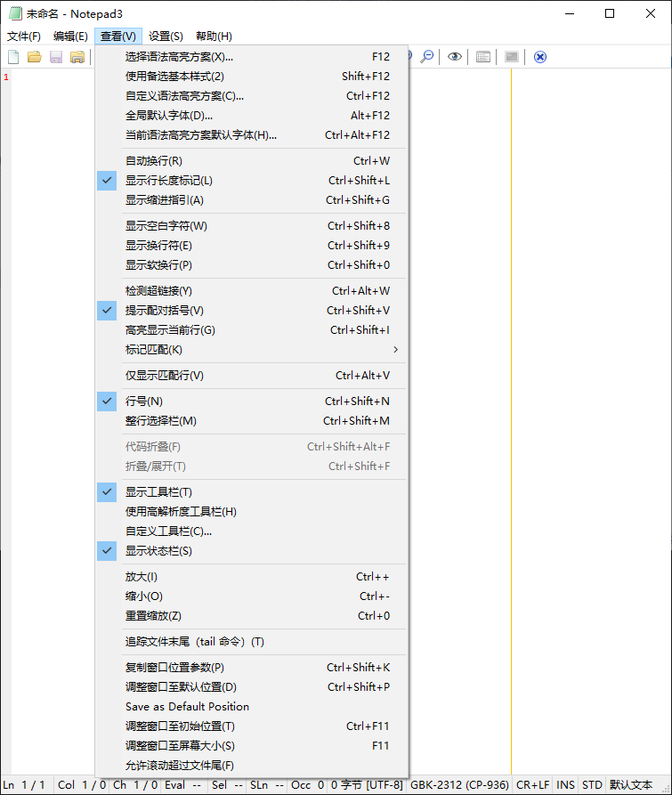672x795 pixels.
Task: Click the Customize syntax scheme toolbar icon
Action: (483, 57)
